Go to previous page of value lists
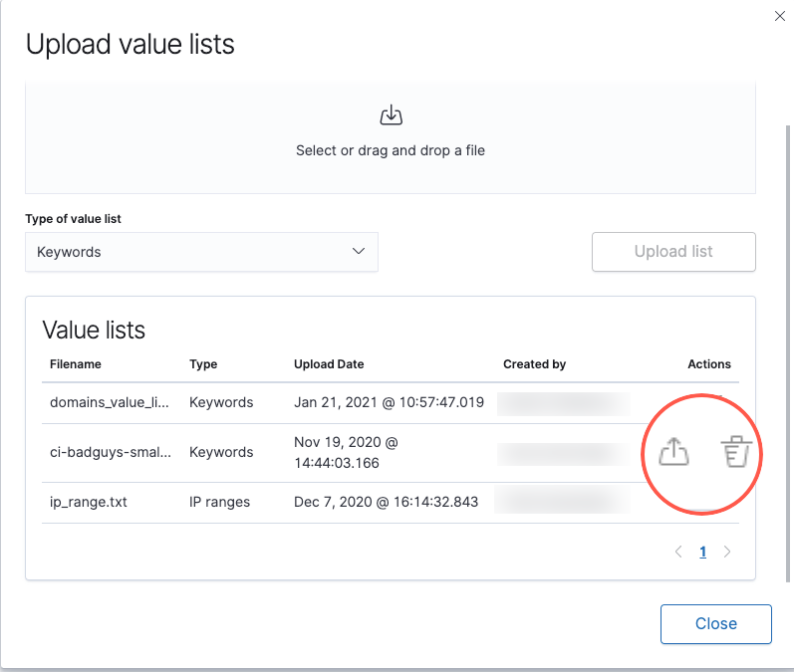 point(678,552)
